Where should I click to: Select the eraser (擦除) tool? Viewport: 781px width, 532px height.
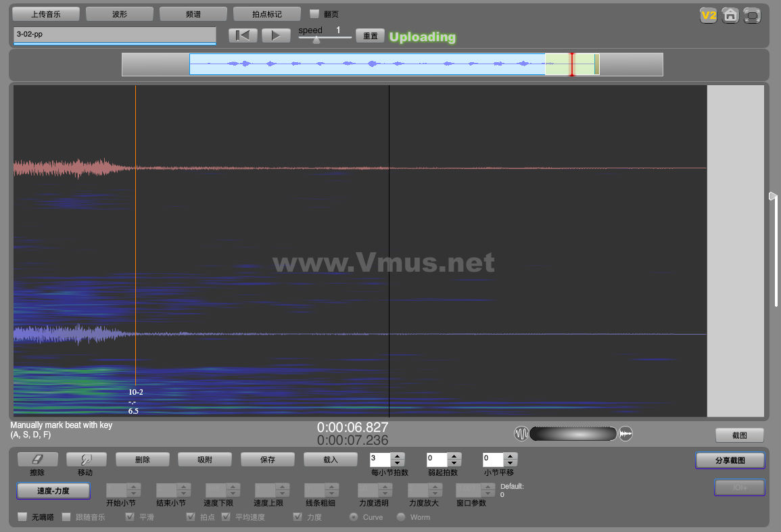coord(37,460)
